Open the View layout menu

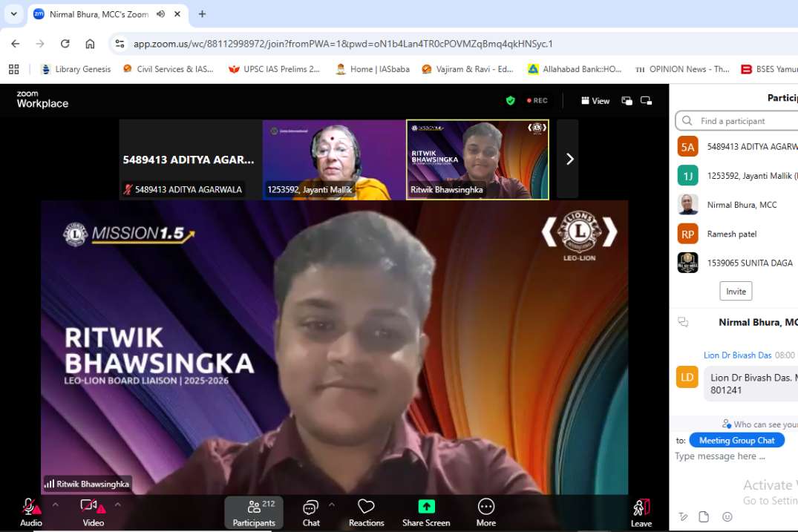pyautogui.click(x=595, y=101)
